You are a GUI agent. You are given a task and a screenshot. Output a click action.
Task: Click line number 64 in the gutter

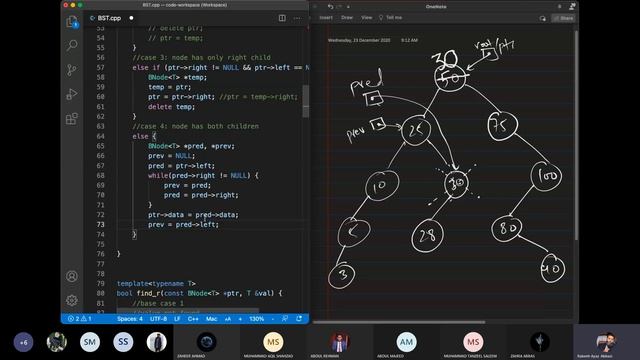pyautogui.click(x=100, y=136)
